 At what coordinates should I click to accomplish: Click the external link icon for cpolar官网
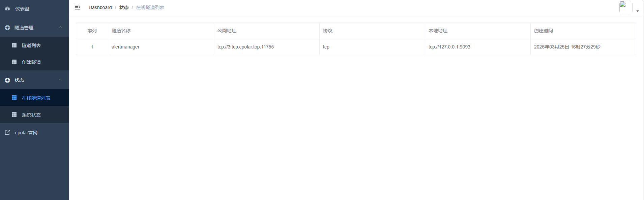pyautogui.click(x=7, y=132)
